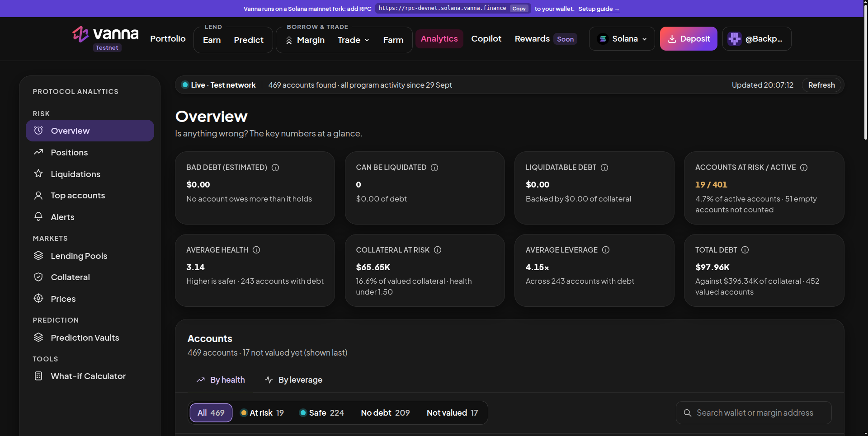Filter accounts by All 469
This screenshot has height=436, width=868.
(x=211, y=413)
